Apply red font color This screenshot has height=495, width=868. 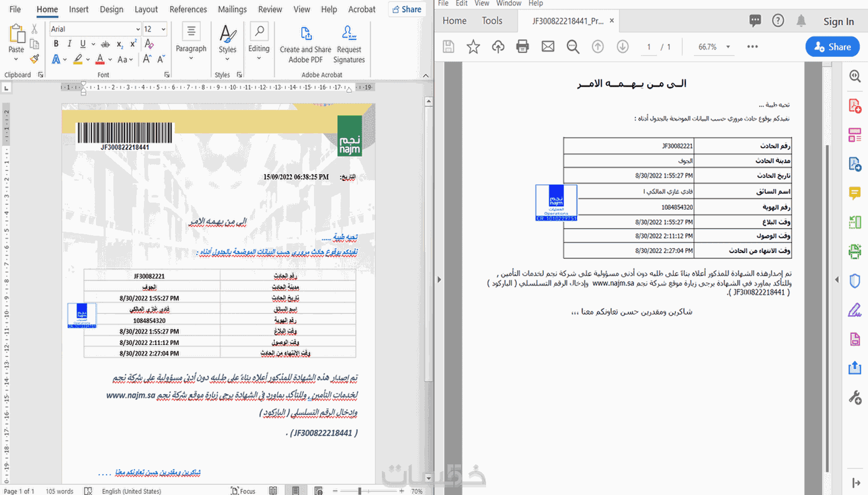pyautogui.click(x=100, y=59)
